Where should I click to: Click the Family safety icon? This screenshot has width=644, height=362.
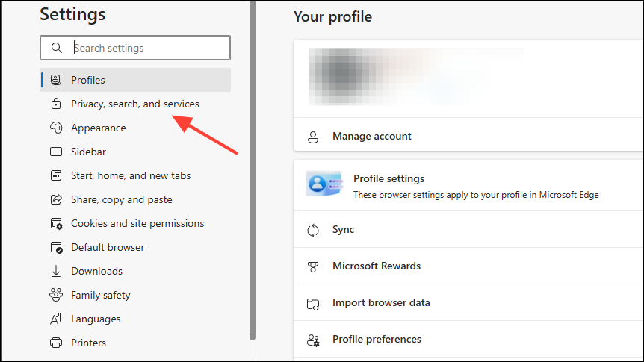tap(56, 295)
